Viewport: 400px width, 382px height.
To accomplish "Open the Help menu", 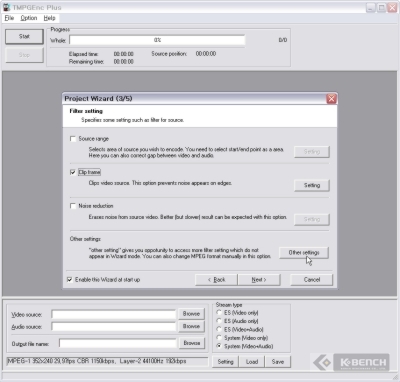I will click(49, 18).
